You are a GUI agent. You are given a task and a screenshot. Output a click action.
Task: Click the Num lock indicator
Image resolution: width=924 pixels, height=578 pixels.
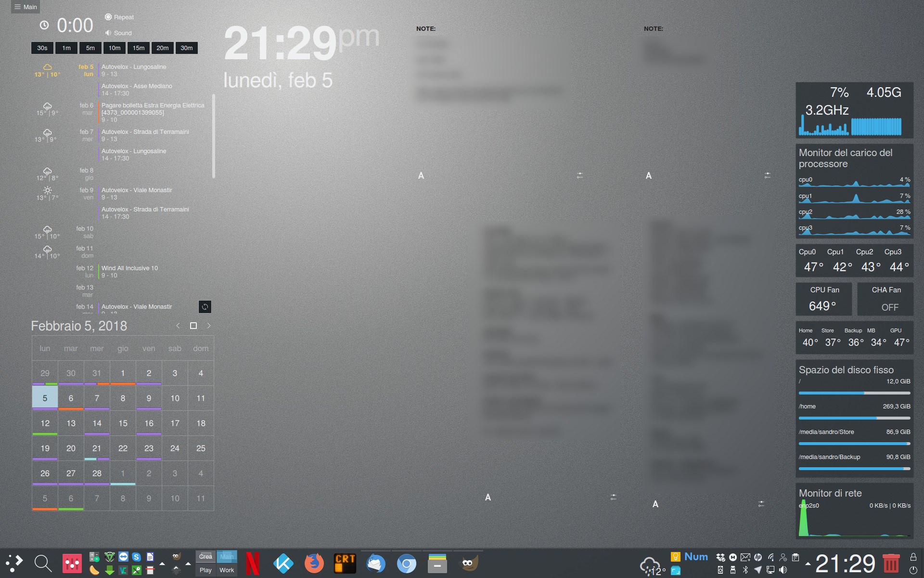pos(696,557)
